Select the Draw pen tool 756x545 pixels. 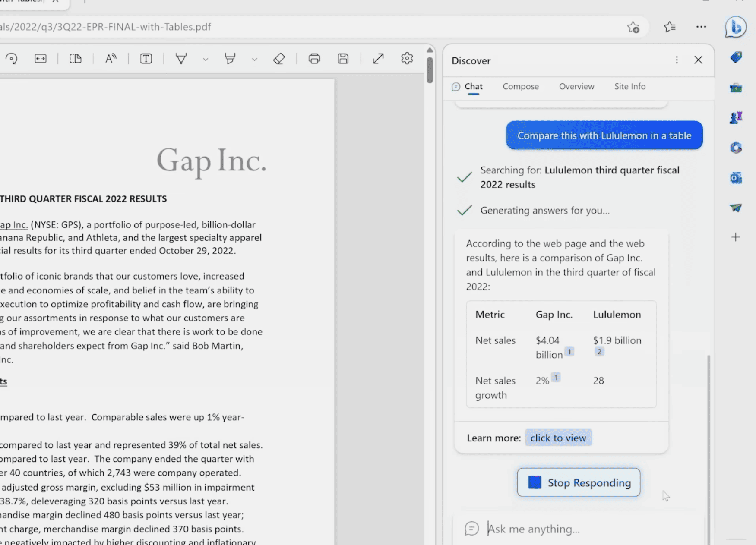181,59
